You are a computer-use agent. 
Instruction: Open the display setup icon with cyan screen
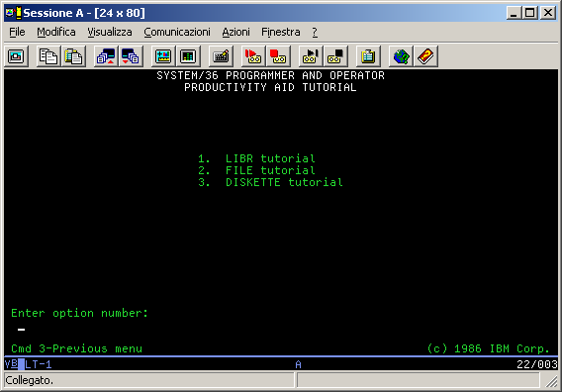pyautogui.click(x=163, y=56)
